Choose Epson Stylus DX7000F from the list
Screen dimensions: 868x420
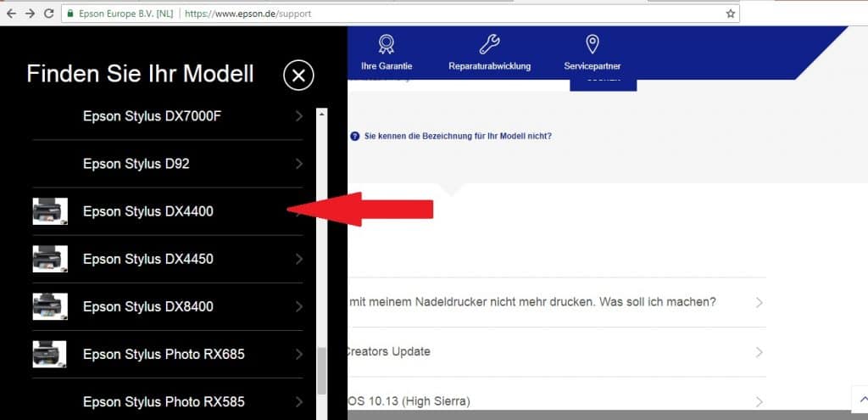click(168, 116)
